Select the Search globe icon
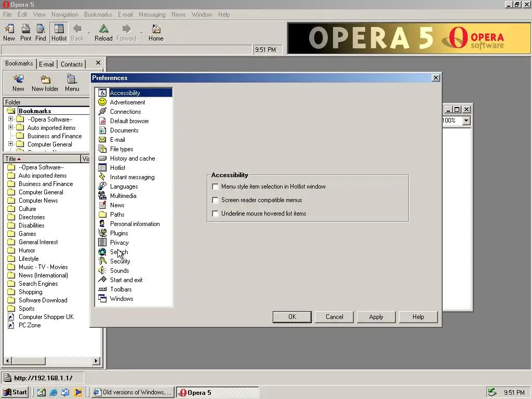 [x=102, y=252]
